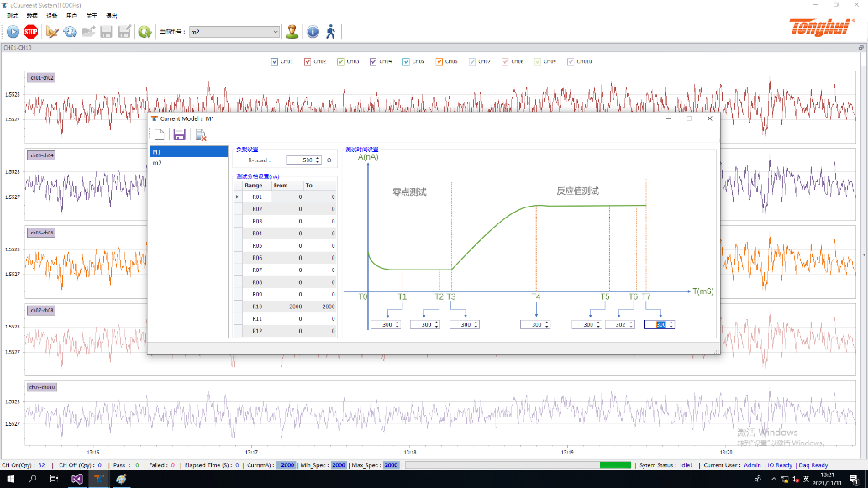This screenshot has height=488, width=868.
Task: Toggle the CH02 channel checkbox
Action: tap(308, 61)
